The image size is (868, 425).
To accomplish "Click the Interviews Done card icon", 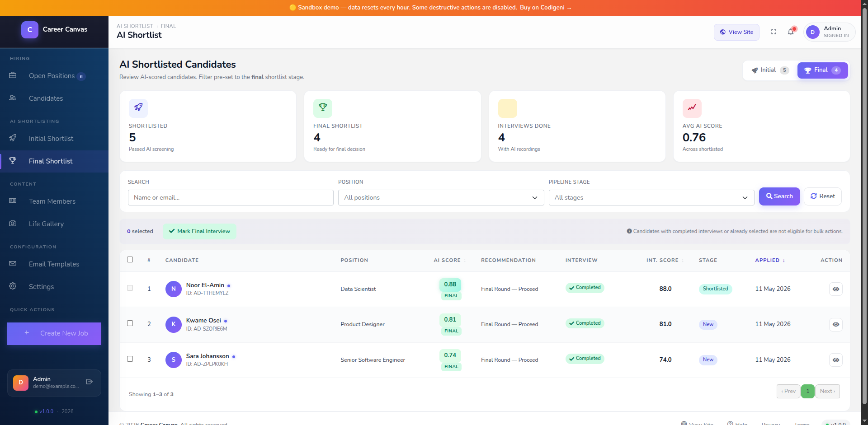I will pos(507,108).
